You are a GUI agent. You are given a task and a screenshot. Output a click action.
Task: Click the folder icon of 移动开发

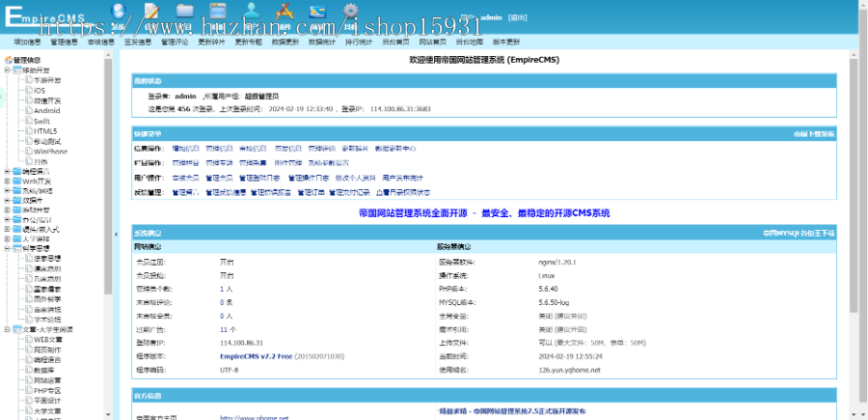click(17, 70)
